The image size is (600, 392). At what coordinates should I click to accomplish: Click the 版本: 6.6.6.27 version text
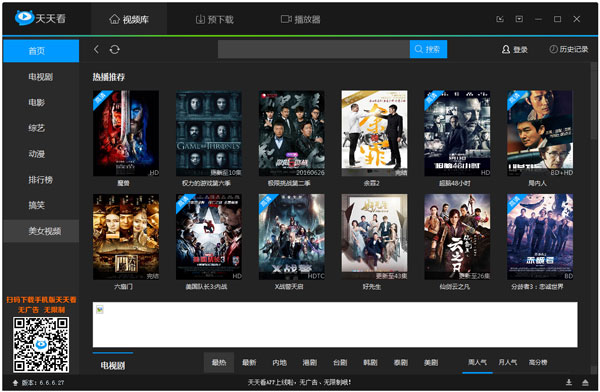click(43, 382)
